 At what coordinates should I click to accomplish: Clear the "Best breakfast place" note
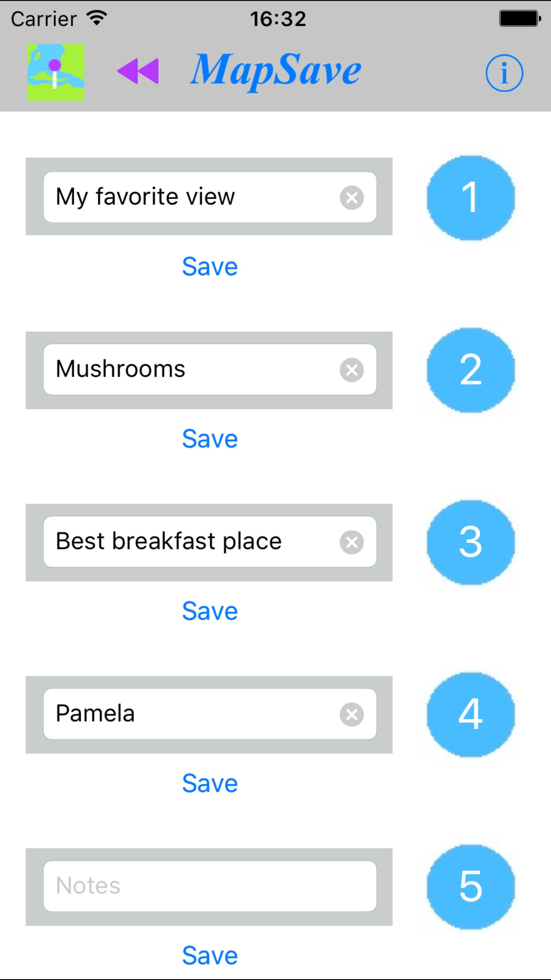[351, 542]
